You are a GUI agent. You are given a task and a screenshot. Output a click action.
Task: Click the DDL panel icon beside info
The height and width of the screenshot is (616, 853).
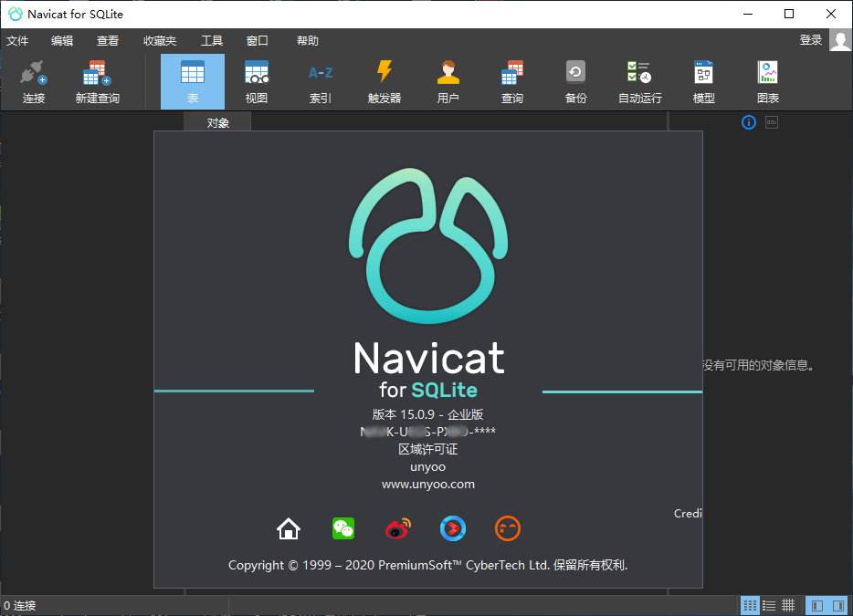(x=772, y=122)
